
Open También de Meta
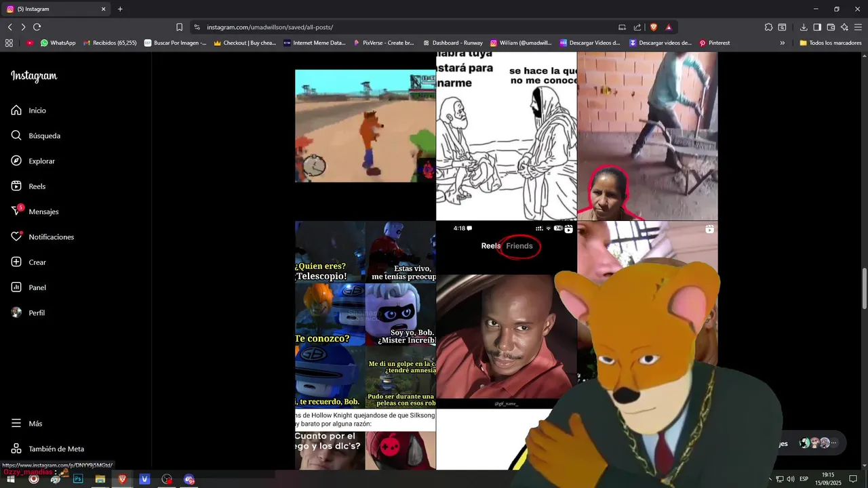47,449
